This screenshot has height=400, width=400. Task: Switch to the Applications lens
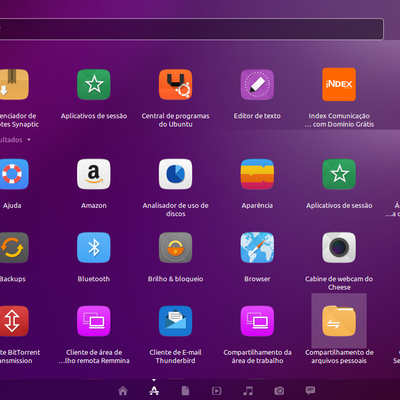click(x=154, y=390)
